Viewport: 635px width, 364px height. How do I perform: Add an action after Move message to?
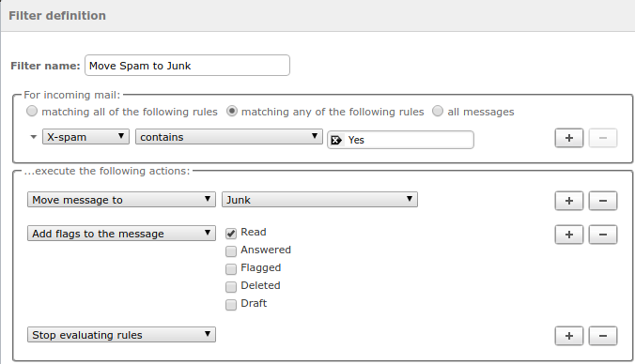tap(569, 201)
